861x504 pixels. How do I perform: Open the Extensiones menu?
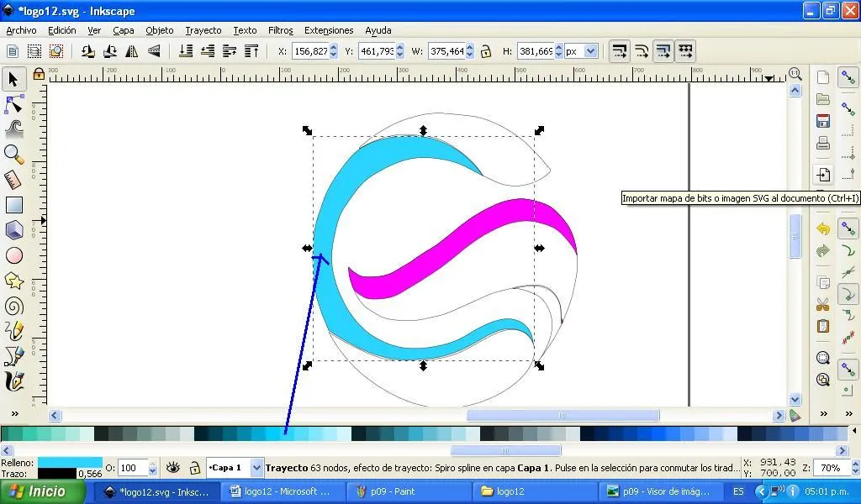pos(329,30)
